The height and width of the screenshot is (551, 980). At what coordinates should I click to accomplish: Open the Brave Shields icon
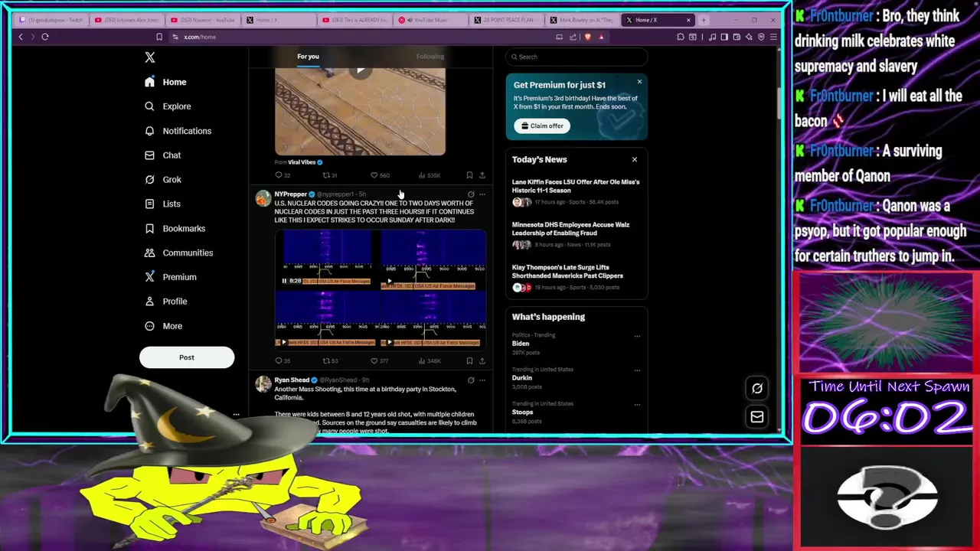588,37
